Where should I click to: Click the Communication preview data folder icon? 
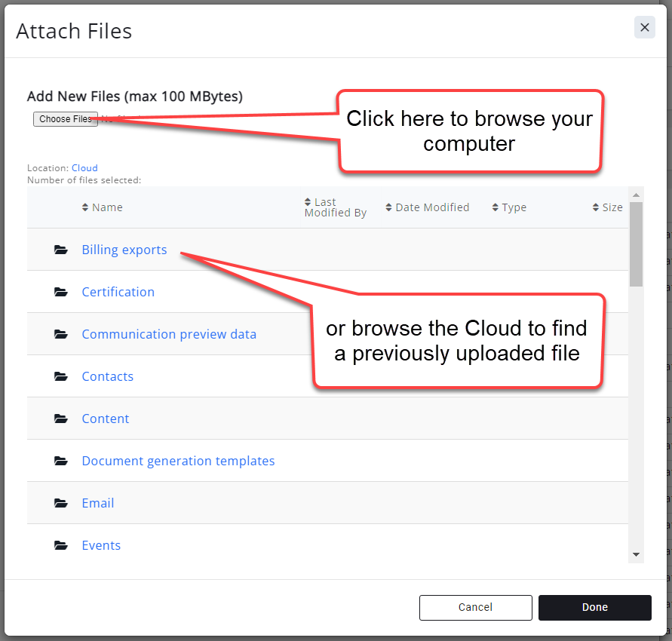coord(61,335)
